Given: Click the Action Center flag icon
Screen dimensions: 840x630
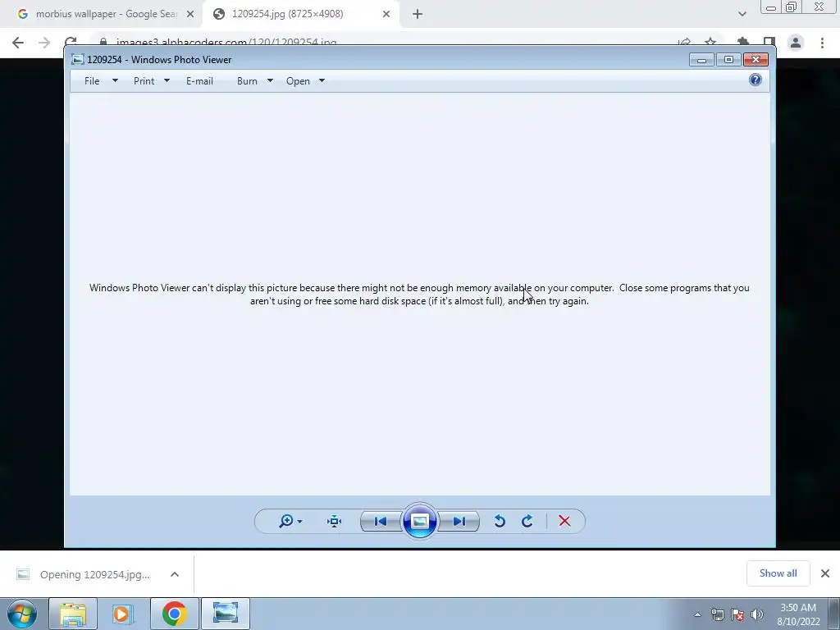Looking at the screenshot, I should (737, 614).
